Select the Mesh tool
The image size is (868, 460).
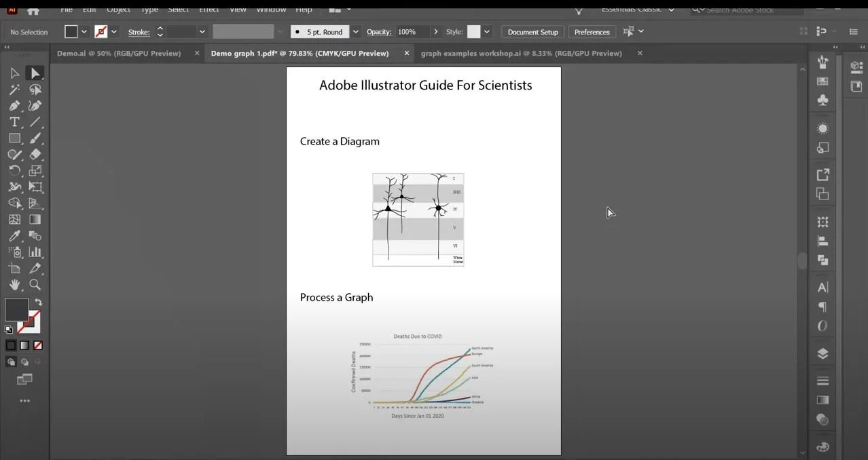[x=14, y=220]
